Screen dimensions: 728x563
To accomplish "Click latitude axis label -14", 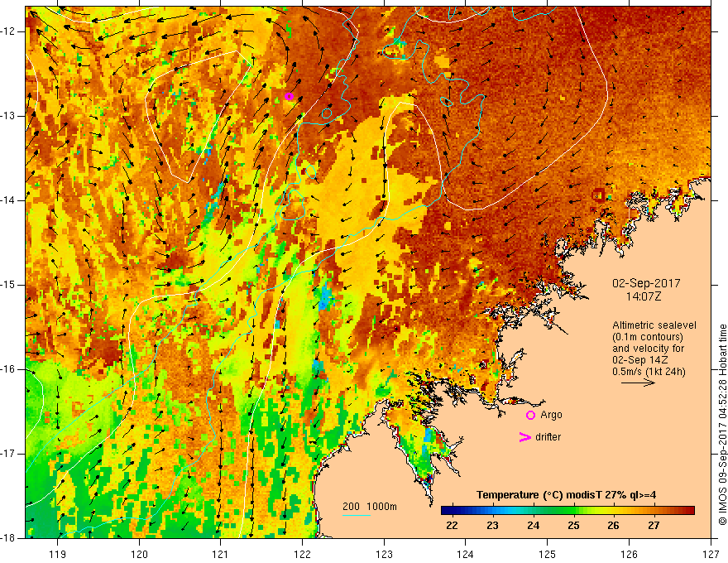I will click(x=8, y=200).
